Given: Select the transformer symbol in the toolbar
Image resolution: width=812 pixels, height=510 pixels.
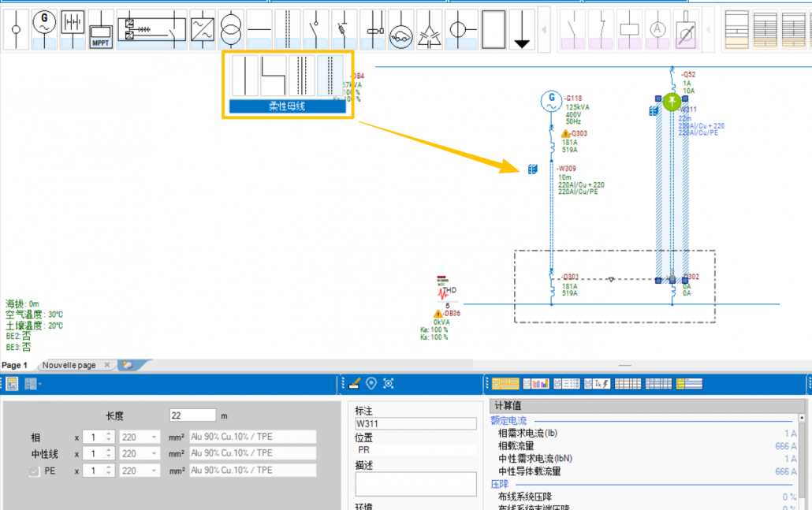Looking at the screenshot, I should (230, 30).
